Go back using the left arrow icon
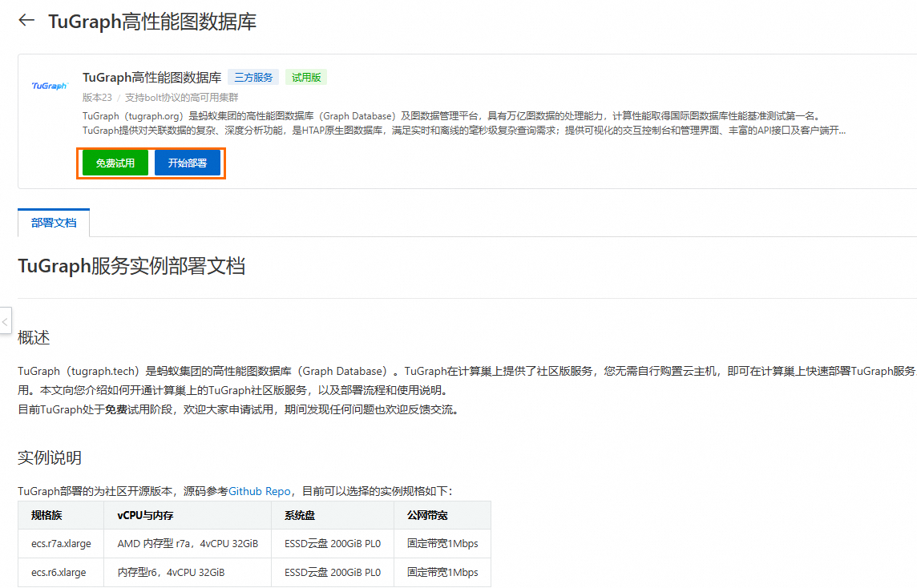The width and height of the screenshot is (917, 588). pos(26,21)
